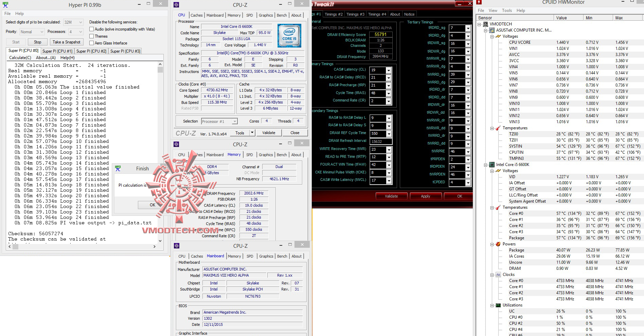
Task: Open the About tab in TweakIt
Action: coord(395,14)
